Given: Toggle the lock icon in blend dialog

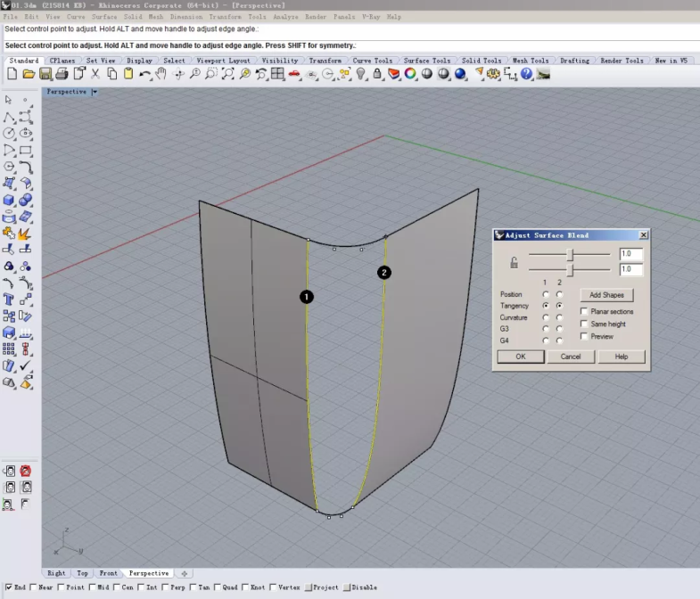Looking at the screenshot, I should pyautogui.click(x=514, y=262).
